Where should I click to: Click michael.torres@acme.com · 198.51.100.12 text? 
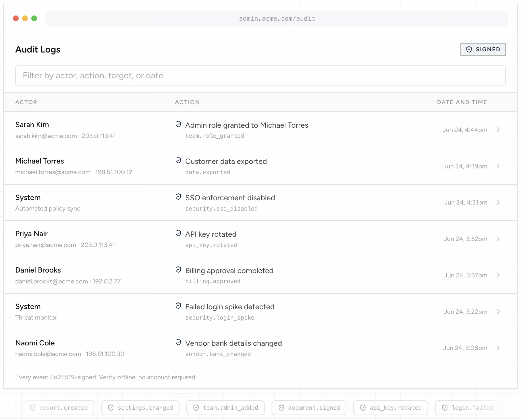point(74,172)
